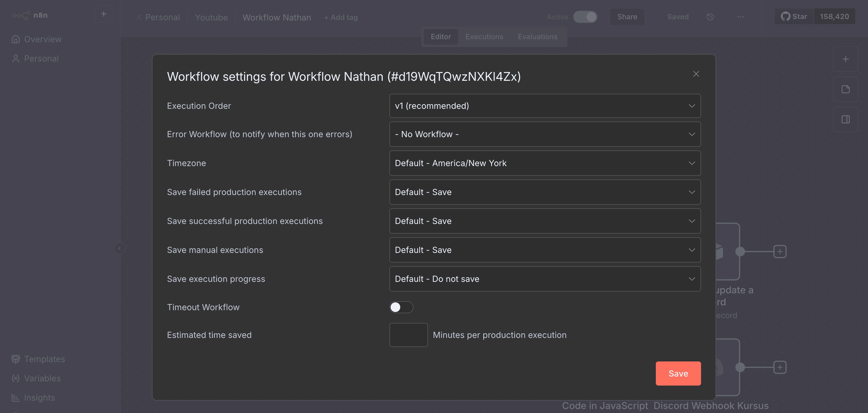Enable the Timeout Workflow switch
The image size is (868, 413).
pyautogui.click(x=401, y=307)
